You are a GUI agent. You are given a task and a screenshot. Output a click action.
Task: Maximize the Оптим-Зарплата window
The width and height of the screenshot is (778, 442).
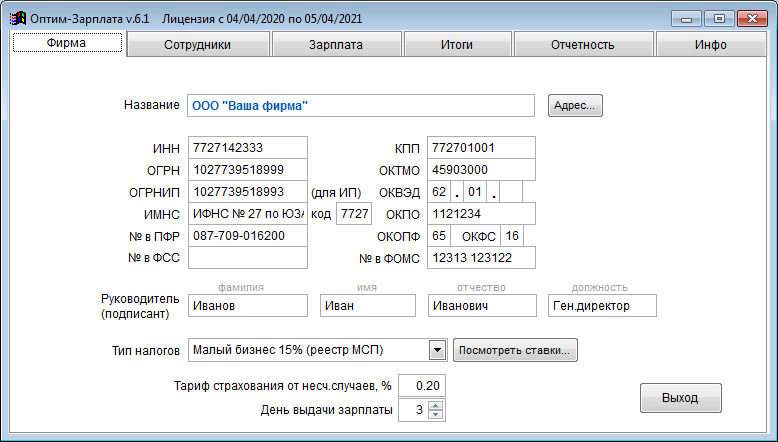(x=719, y=19)
